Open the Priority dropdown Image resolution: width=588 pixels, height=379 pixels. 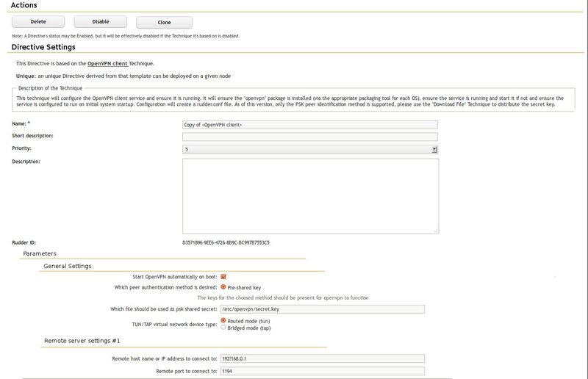310,150
